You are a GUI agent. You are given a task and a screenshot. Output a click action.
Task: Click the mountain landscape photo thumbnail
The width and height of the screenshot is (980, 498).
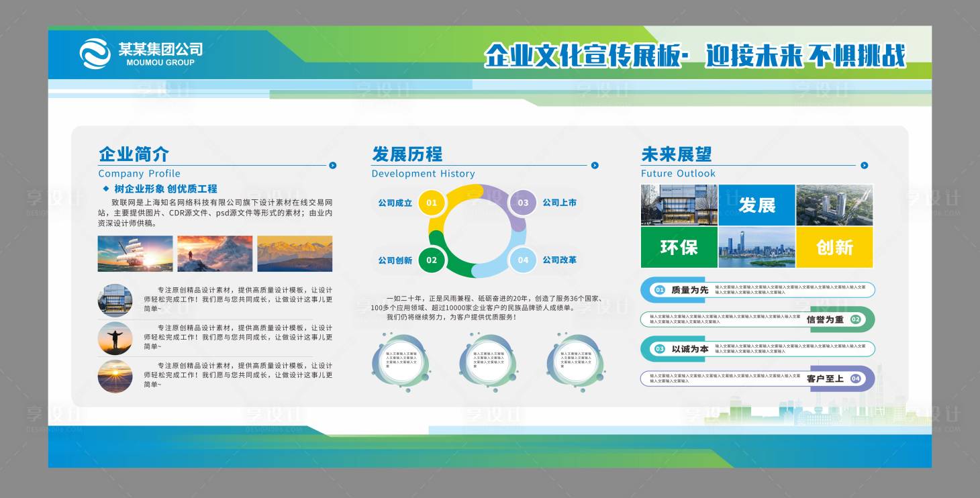click(x=293, y=254)
